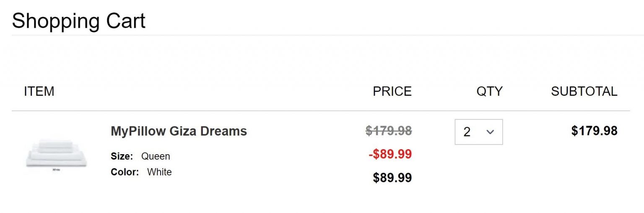Click the crossed-out $179.98 original price
The height and width of the screenshot is (213, 644).
point(388,131)
